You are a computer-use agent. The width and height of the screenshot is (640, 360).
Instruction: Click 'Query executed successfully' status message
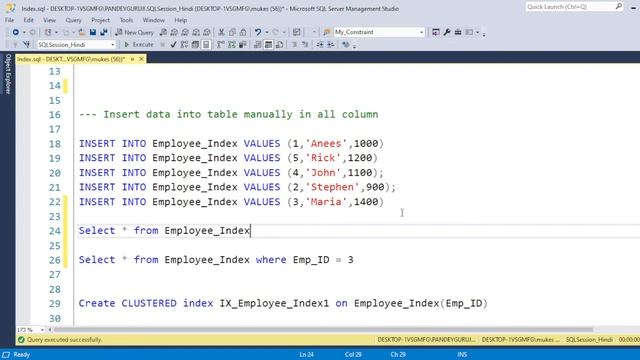coord(64,340)
